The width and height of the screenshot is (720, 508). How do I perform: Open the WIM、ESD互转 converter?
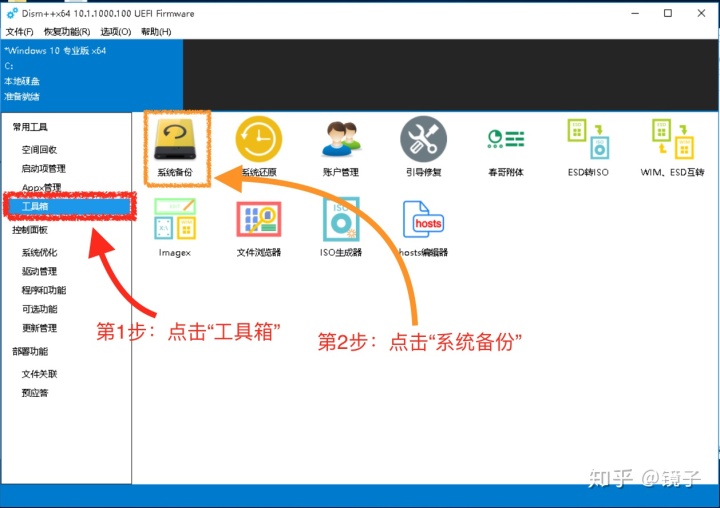tap(672, 148)
